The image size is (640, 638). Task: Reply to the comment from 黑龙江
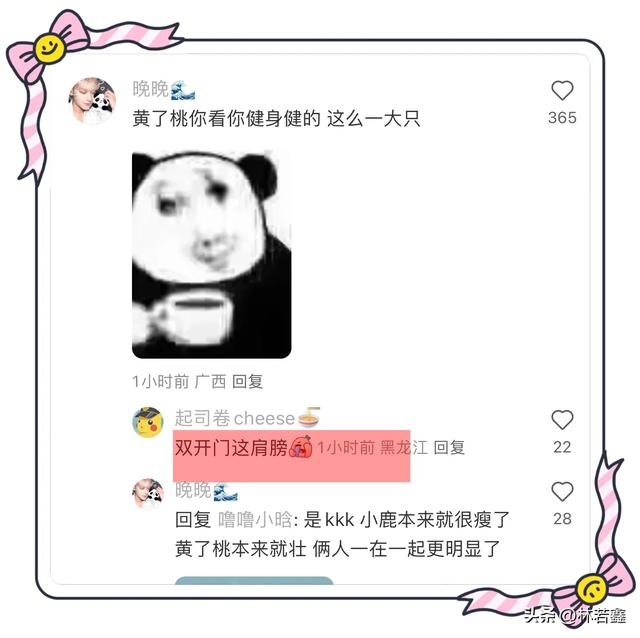pos(449,448)
